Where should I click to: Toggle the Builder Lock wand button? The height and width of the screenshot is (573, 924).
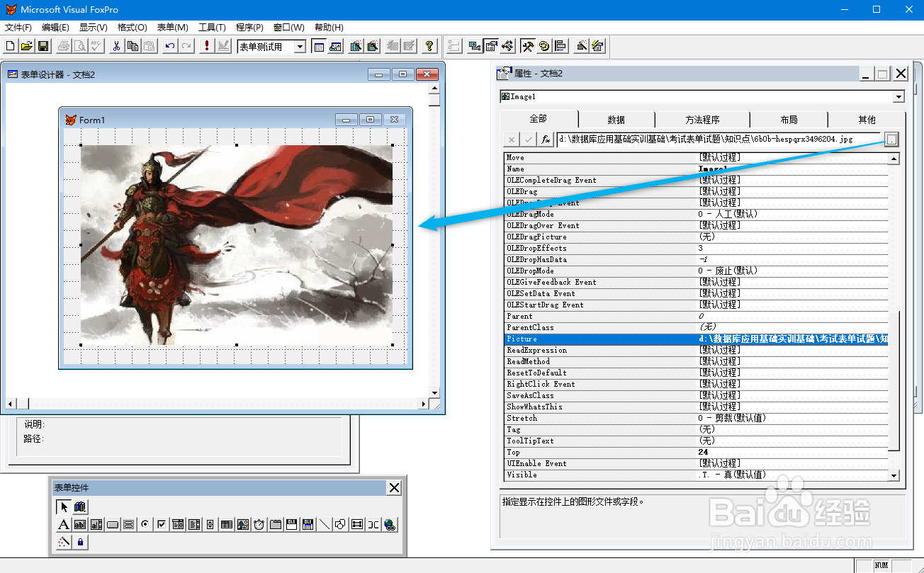tap(64, 542)
